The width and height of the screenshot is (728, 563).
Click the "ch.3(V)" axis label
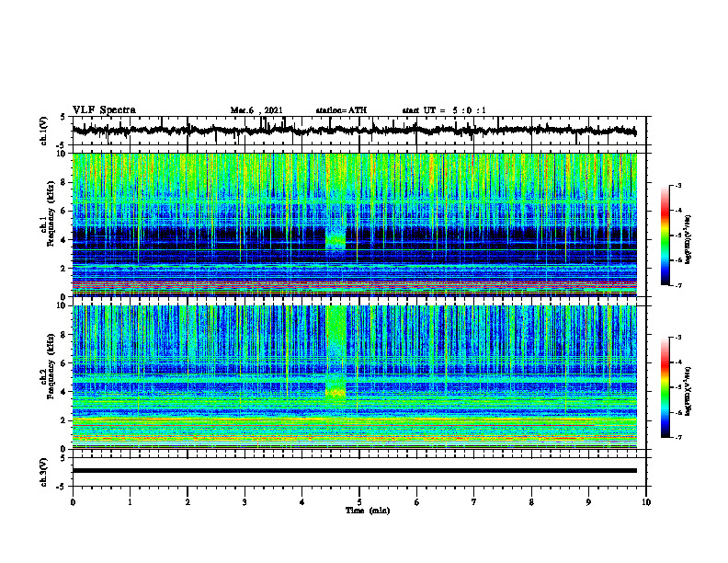(x=44, y=472)
